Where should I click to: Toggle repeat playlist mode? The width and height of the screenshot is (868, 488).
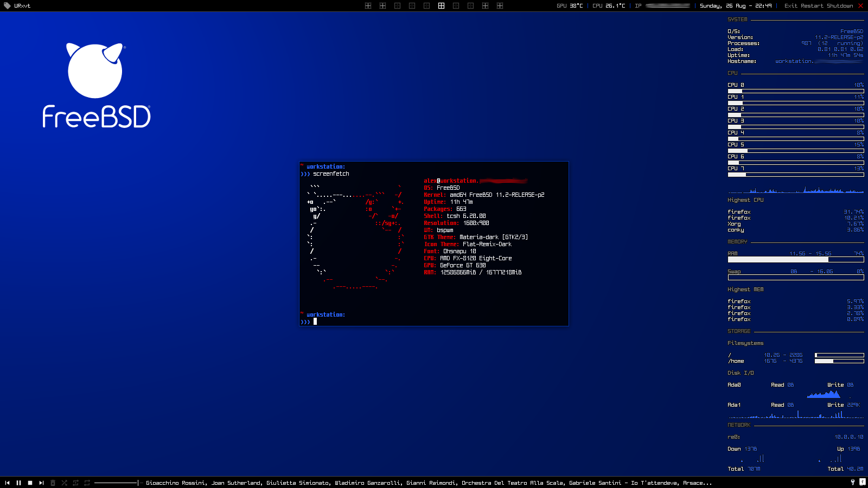coord(87,483)
